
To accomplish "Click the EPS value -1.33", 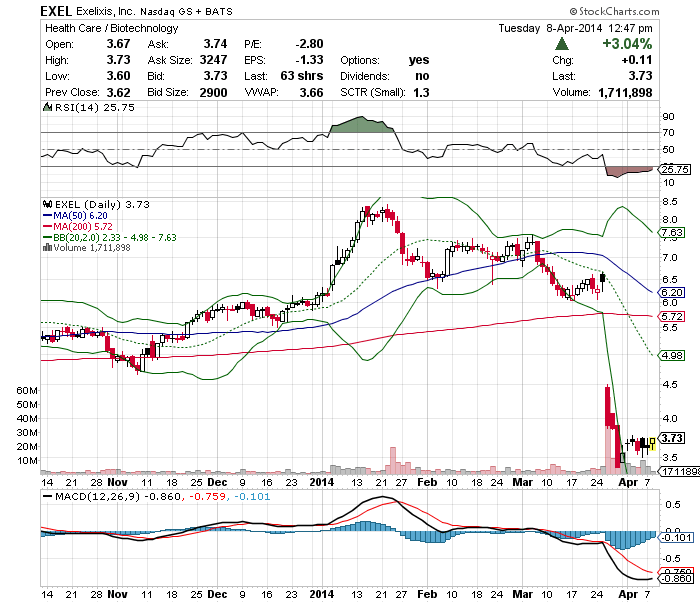I will click(x=309, y=60).
